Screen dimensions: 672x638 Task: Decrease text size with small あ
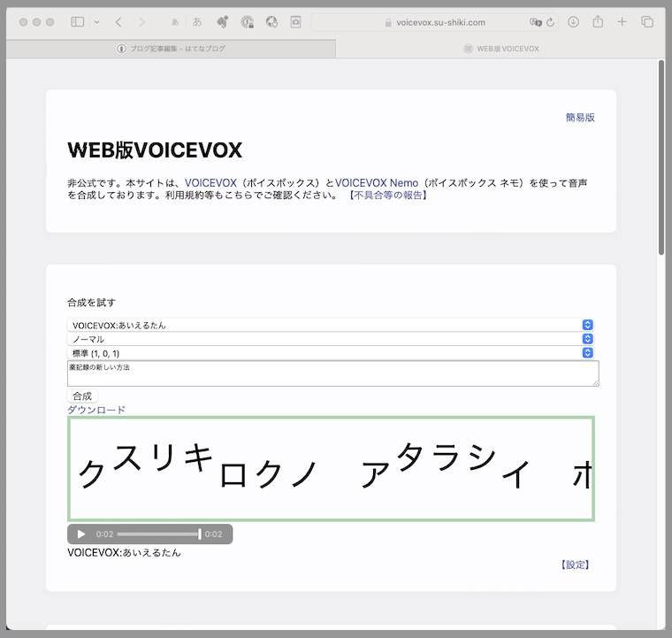click(x=175, y=22)
